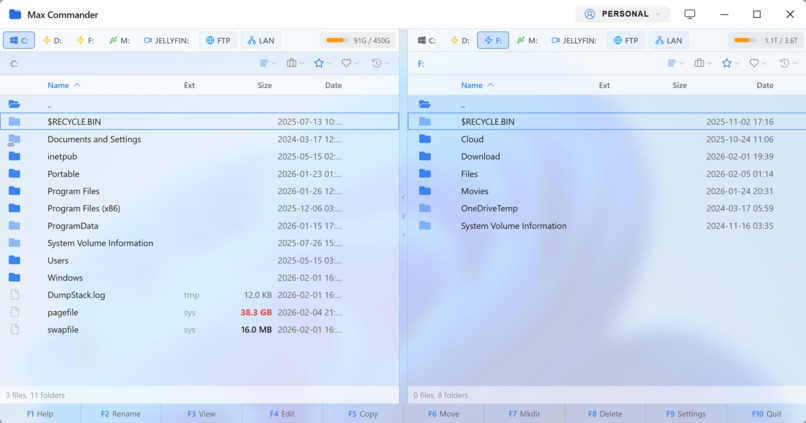The width and height of the screenshot is (806, 423).
Task: Go to parent folder in right panel
Action: pos(607,104)
